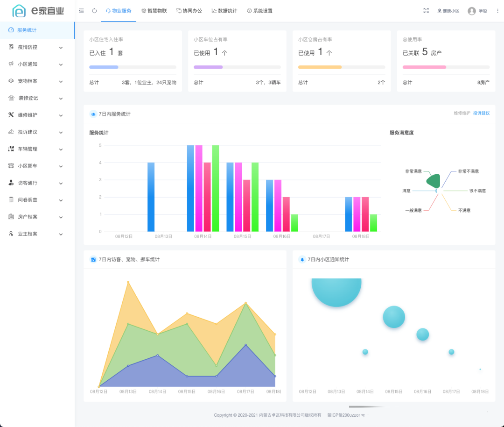
Task: Click the 小区挪车 car icon
Action: (x=11, y=166)
